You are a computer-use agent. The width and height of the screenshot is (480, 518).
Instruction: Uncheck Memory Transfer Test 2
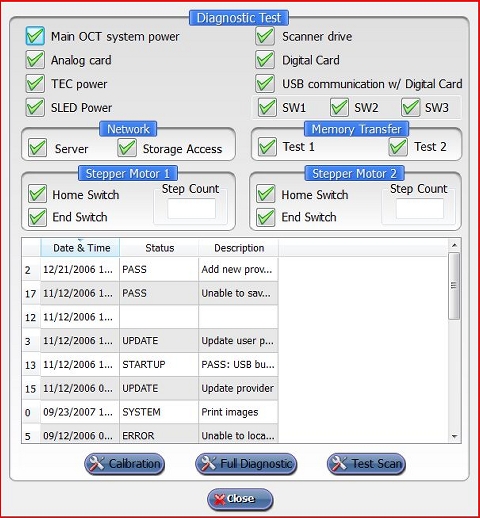coord(398,147)
